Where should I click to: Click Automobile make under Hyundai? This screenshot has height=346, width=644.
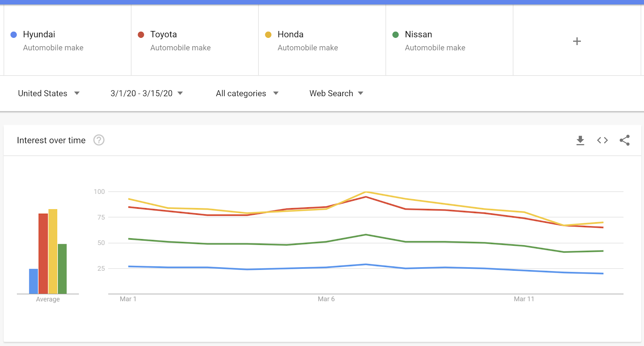coord(53,48)
